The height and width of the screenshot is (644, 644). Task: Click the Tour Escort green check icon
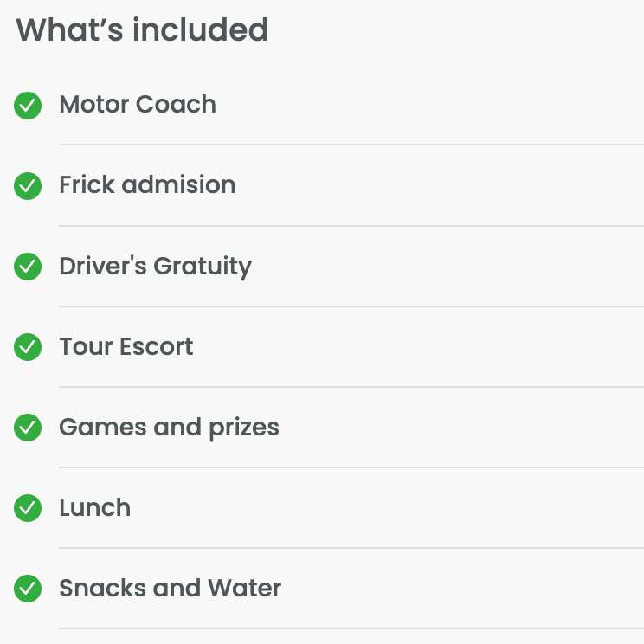pyautogui.click(x=28, y=347)
